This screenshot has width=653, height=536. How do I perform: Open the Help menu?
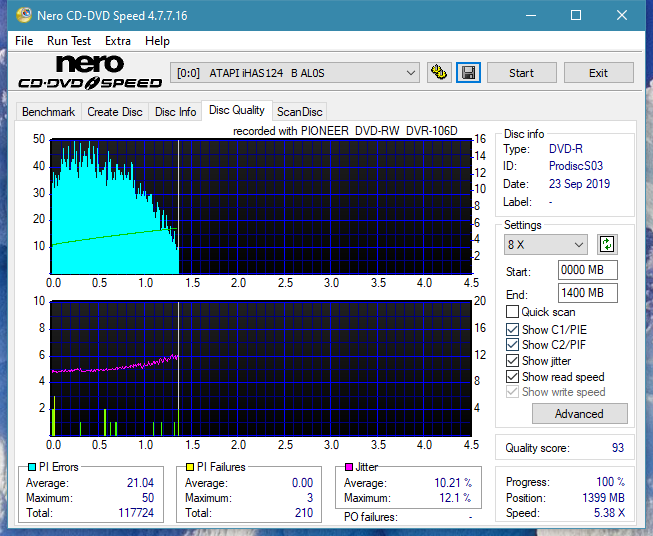pyautogui.click(x=157, y=41)
